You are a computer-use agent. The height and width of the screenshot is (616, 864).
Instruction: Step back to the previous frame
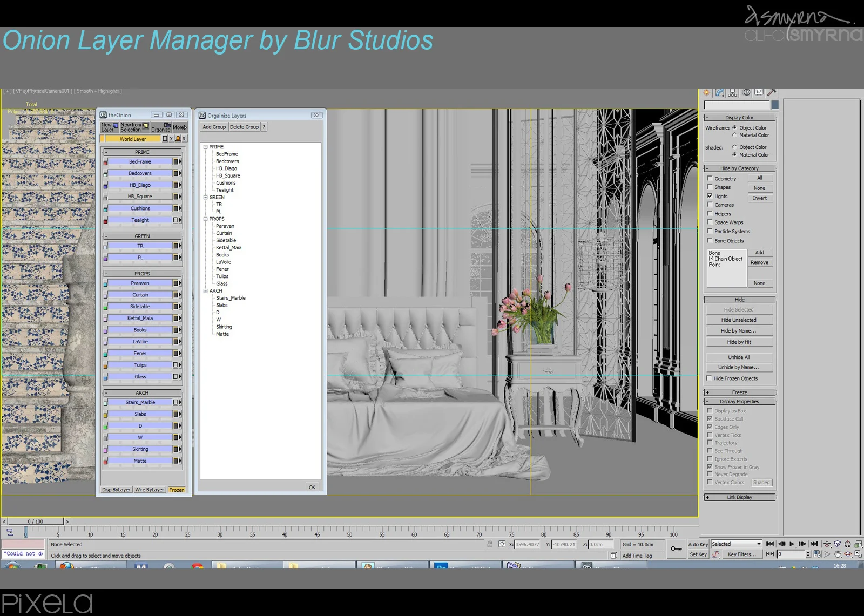click(x=781, y=544)
